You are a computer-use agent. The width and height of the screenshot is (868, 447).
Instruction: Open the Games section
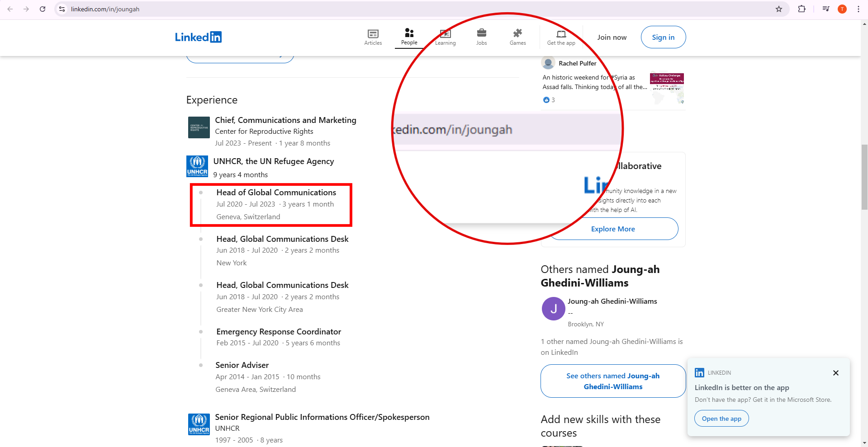[x=518, y=37]
